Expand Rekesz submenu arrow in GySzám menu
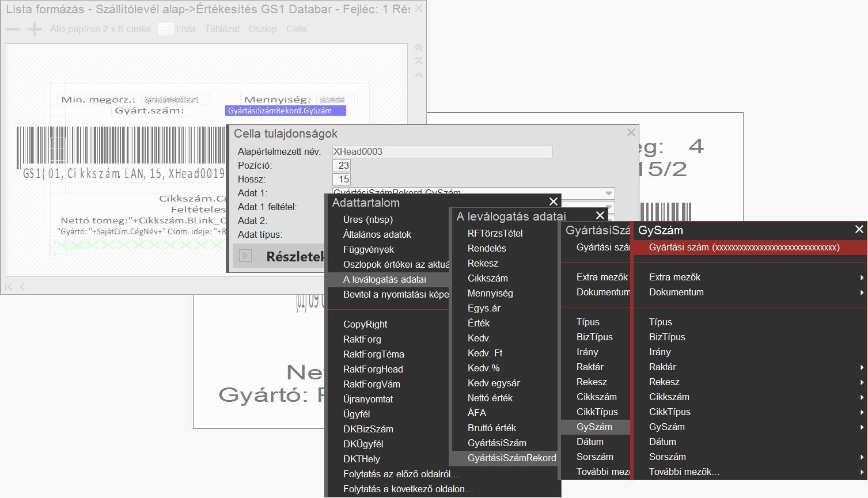 pyautogui.click(x=862, y=382)
